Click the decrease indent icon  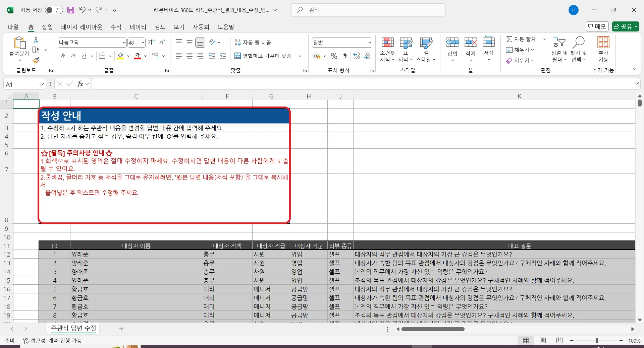[212, 56]
